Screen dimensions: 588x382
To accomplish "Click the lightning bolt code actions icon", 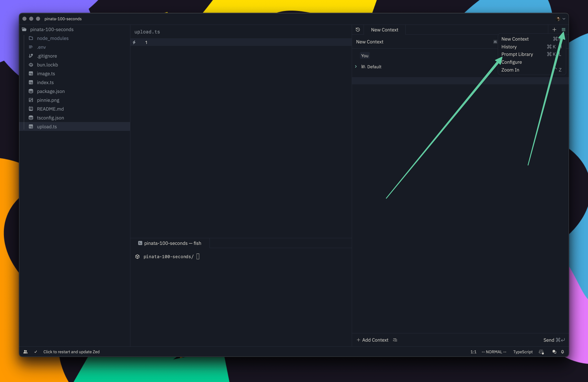I will coord(134,42).
